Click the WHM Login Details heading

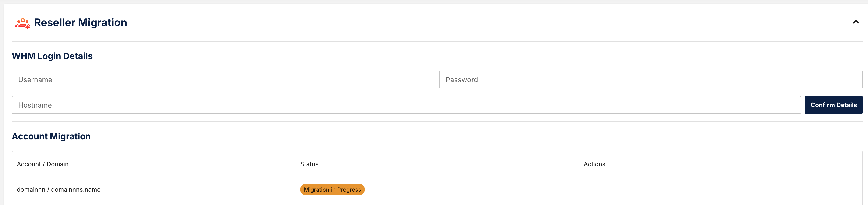[52, 56]
